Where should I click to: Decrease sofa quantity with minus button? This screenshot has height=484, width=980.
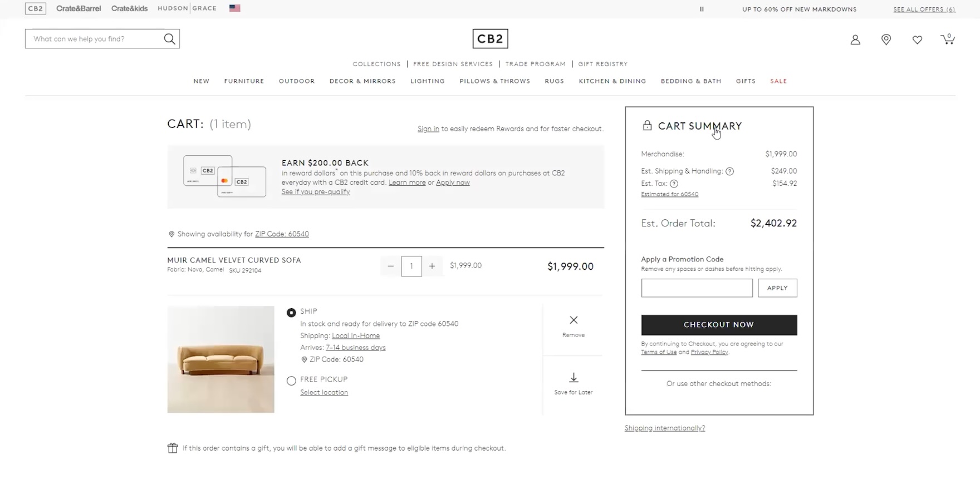tap(390, 266)
